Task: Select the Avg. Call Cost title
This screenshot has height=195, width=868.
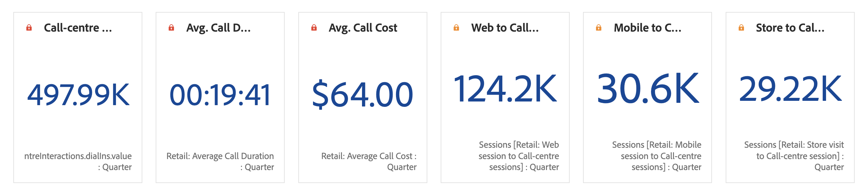Action: pyautogui.click(x=363, y=28)
